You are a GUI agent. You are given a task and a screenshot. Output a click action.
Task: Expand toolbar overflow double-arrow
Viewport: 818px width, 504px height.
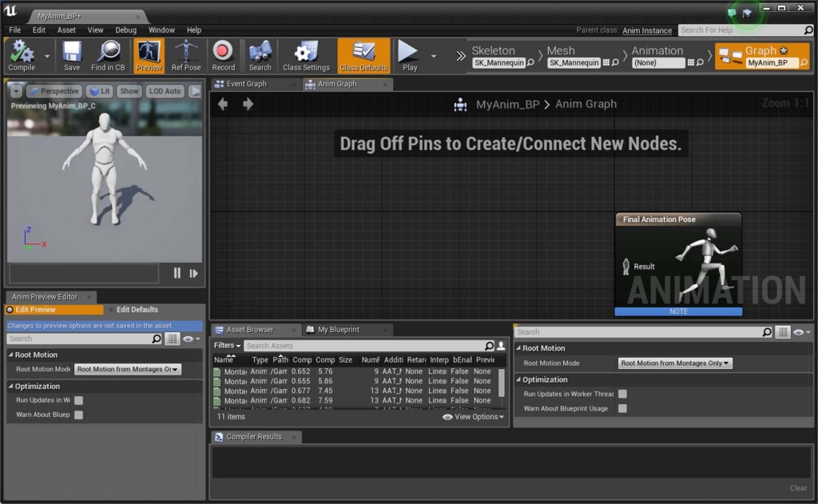pos(460,56)
